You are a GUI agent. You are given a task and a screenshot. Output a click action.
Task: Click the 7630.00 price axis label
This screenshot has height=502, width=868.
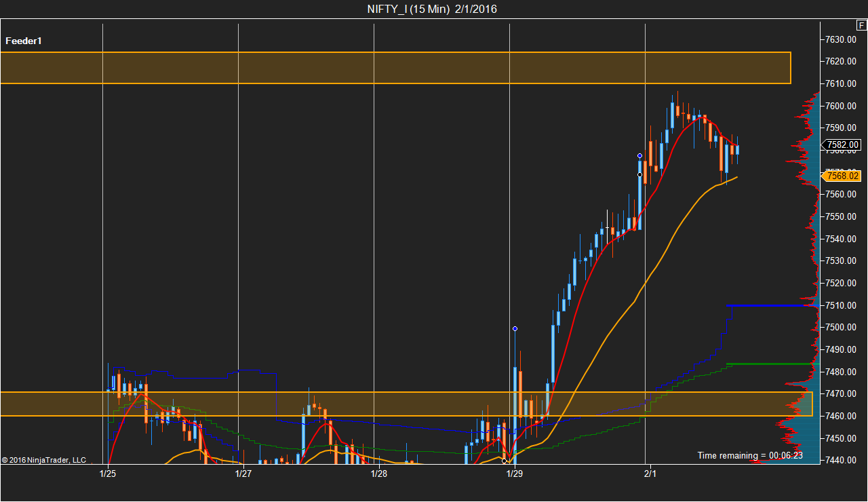point(840,39)
